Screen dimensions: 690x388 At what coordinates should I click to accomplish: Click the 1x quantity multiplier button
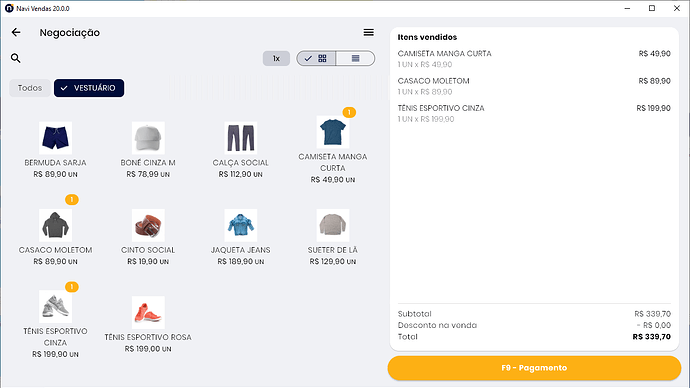276,58
